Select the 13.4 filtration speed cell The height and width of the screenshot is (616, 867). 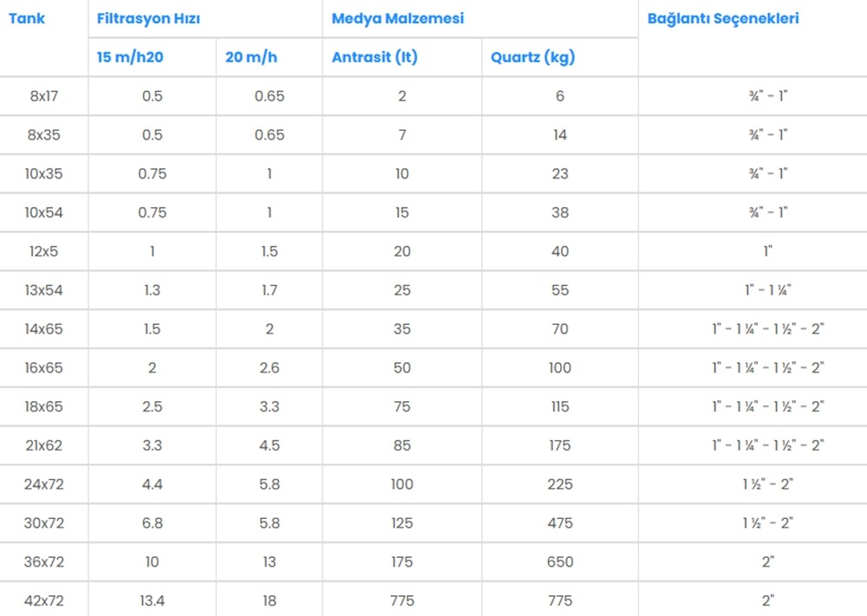[152, 600]
